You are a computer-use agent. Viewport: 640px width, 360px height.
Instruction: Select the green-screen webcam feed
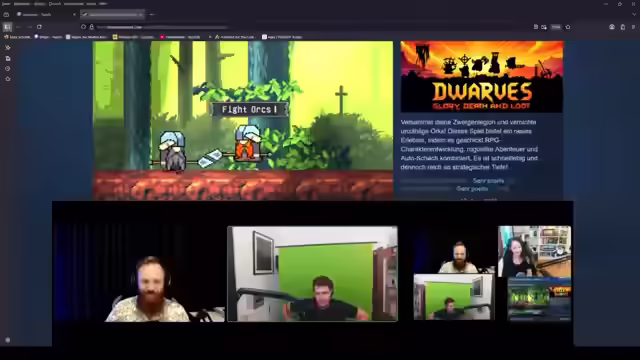[312, 274]
